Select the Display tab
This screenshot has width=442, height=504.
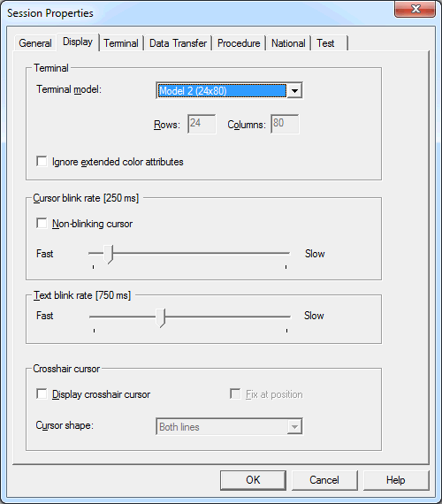78,42
